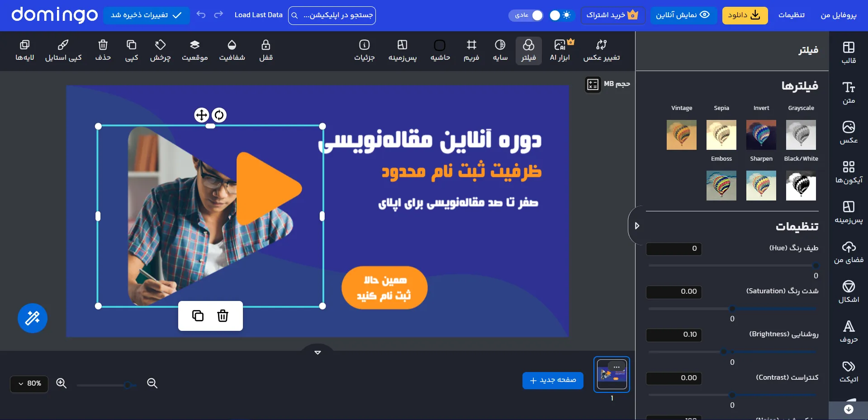Open the 80% zoom level dropdown
Screen dimensions: 868x420
(29, 383)
